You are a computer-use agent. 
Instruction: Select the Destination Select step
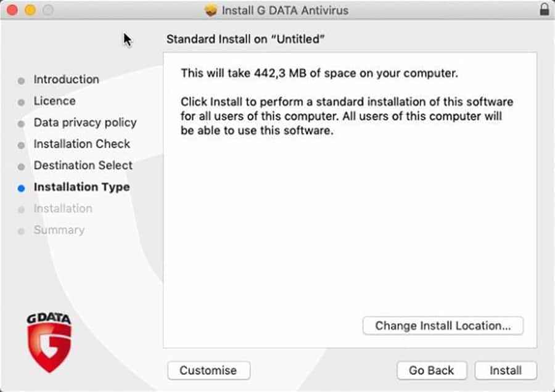point(83,165)
